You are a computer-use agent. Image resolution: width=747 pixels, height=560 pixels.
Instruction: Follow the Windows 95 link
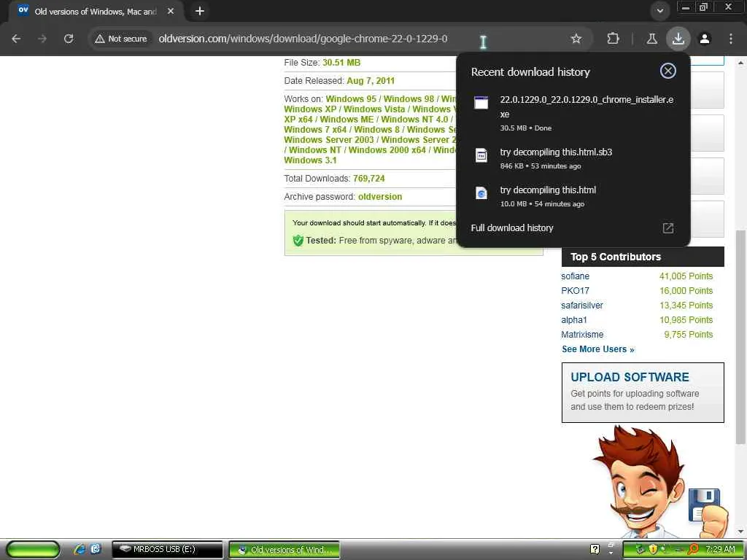(351, 99)
